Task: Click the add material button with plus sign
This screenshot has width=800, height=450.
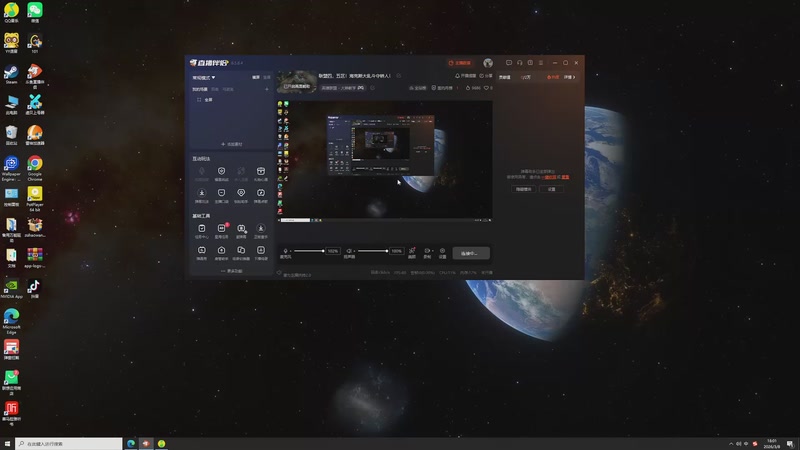Action: tap(232, 144)
